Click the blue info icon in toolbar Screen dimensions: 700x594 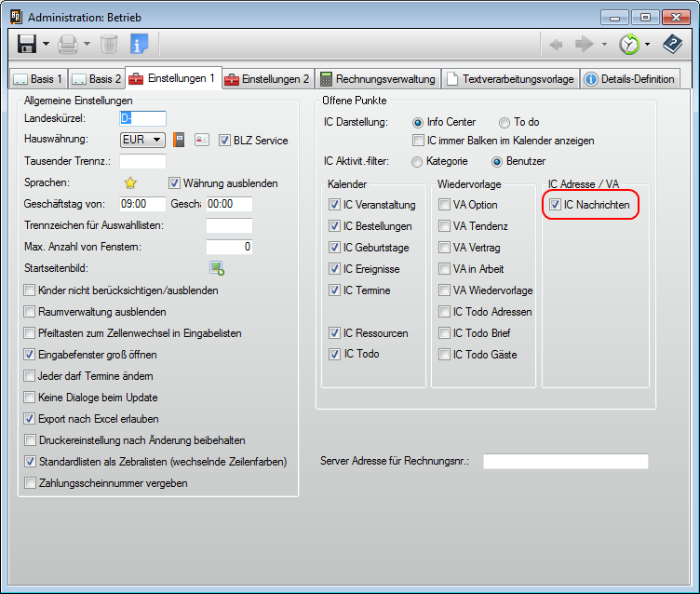139,44
